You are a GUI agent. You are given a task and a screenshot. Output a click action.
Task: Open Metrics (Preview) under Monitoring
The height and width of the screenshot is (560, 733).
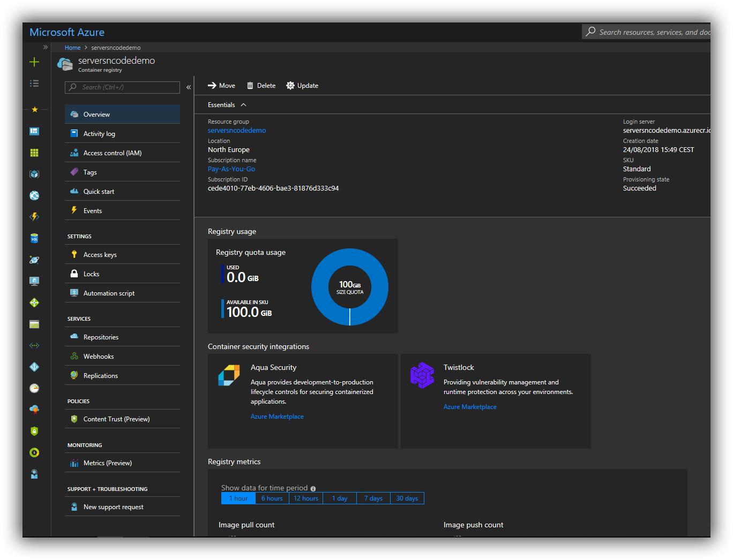point(122,463)
